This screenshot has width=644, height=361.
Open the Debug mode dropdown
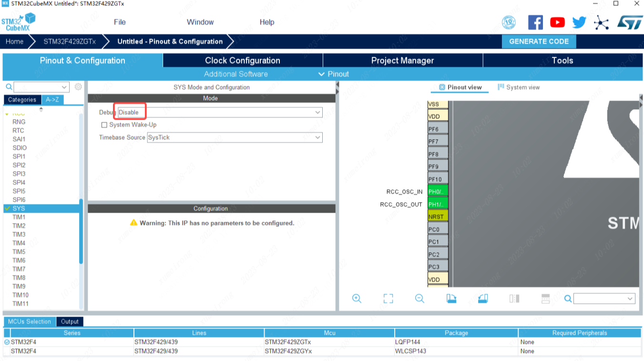click(220, 112)
